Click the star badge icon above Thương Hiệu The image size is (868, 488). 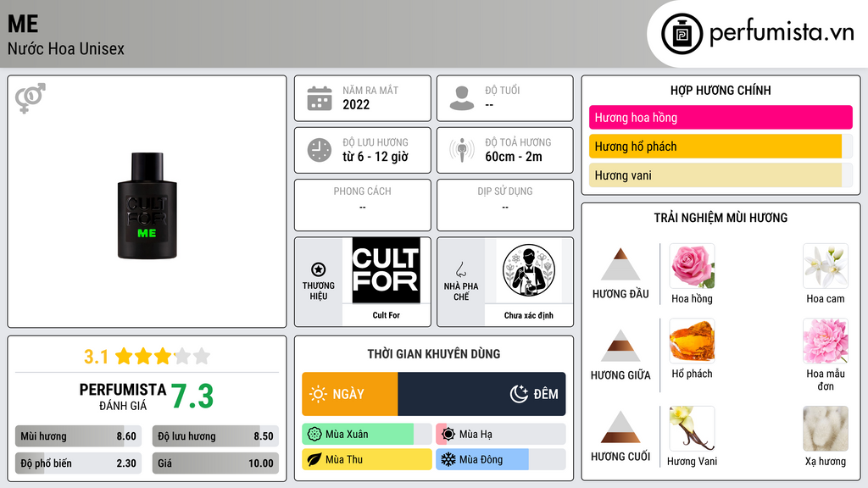pos(319,269)
